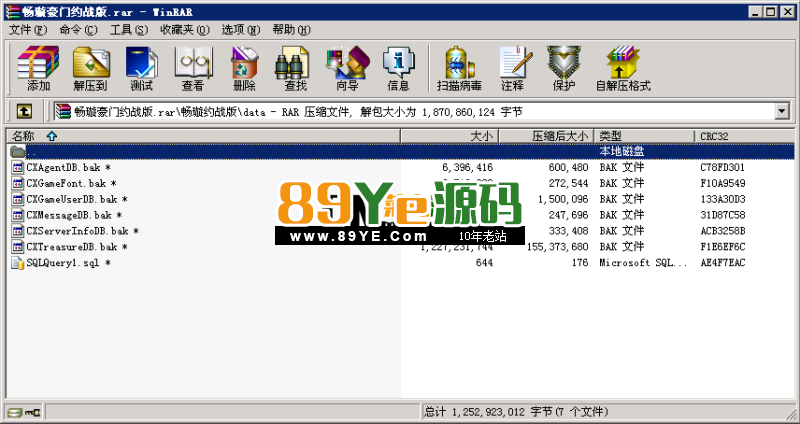The height and width of the screenshot is (424, 800).
Task: Click the packed size value 600,480
Action: coord(568,167)
